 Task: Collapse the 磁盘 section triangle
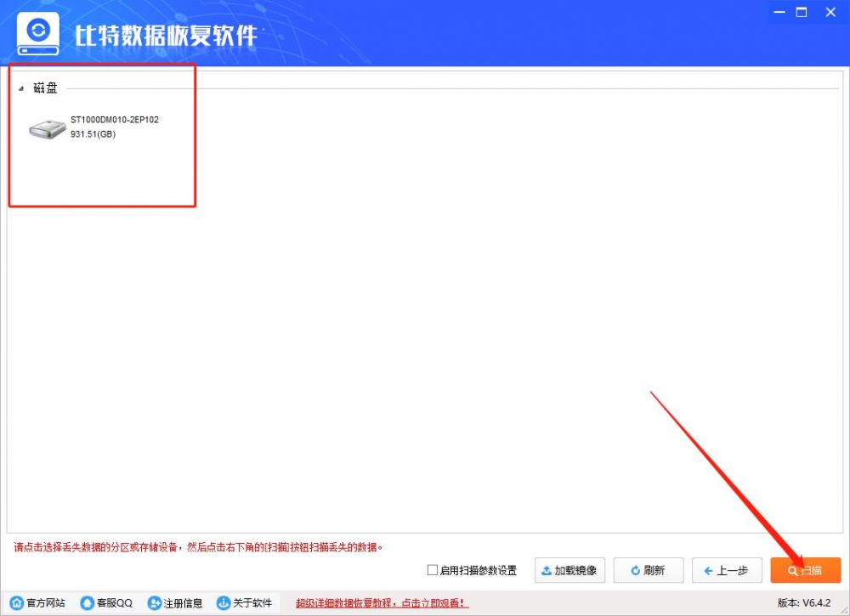coord(21,88)
